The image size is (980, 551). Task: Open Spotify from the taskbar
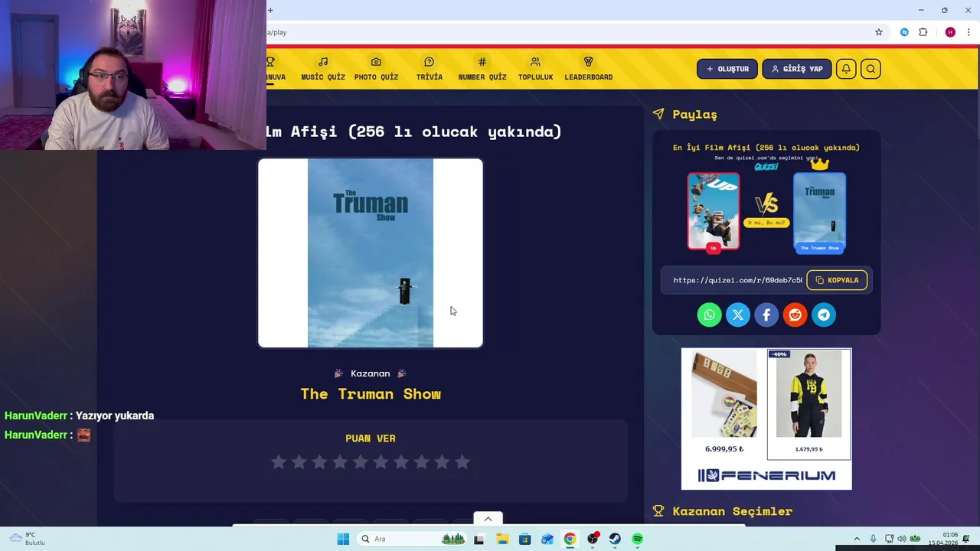coord(638,539)
